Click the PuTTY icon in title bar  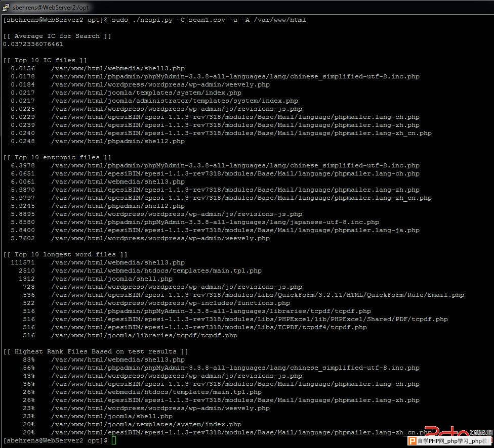click(x=6, y=8)
